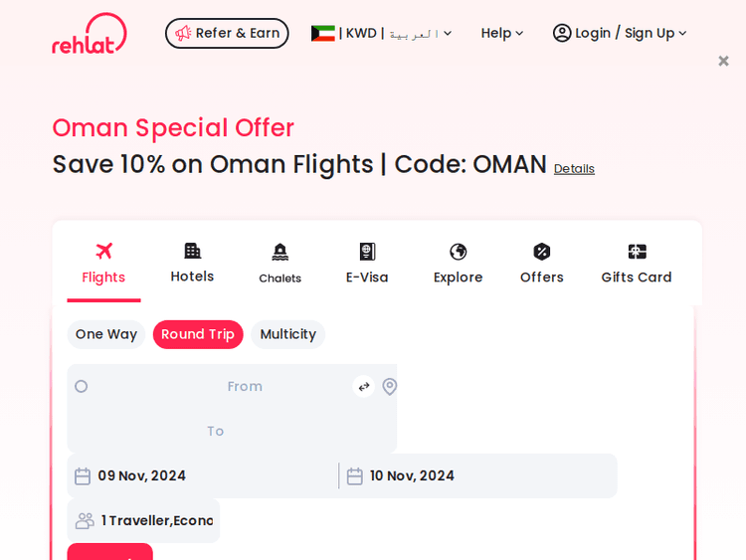Click the departure calendar icon
The height and width of the screenshot is (560, 746).
pyautogui.click(x=83, y=476)
